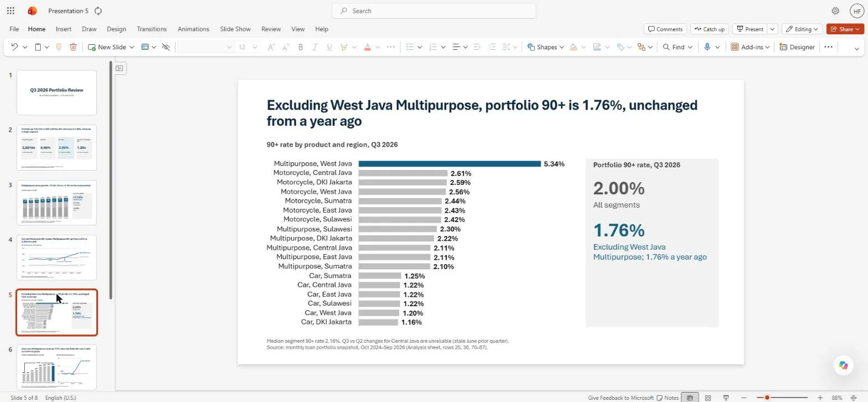Open the app launcher waffle icon
This screenshot has width=868, height=402.
[x=11, y=11]
